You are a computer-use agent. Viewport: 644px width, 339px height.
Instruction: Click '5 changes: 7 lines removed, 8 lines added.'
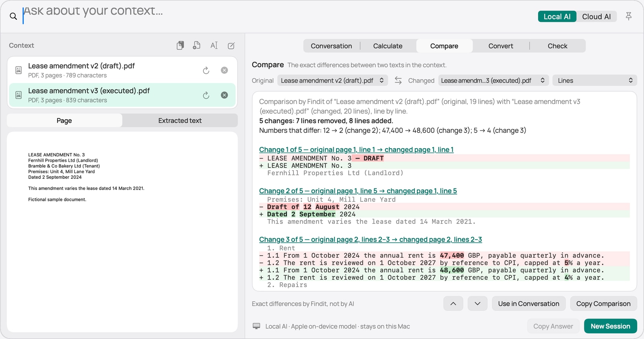point(326,121)
